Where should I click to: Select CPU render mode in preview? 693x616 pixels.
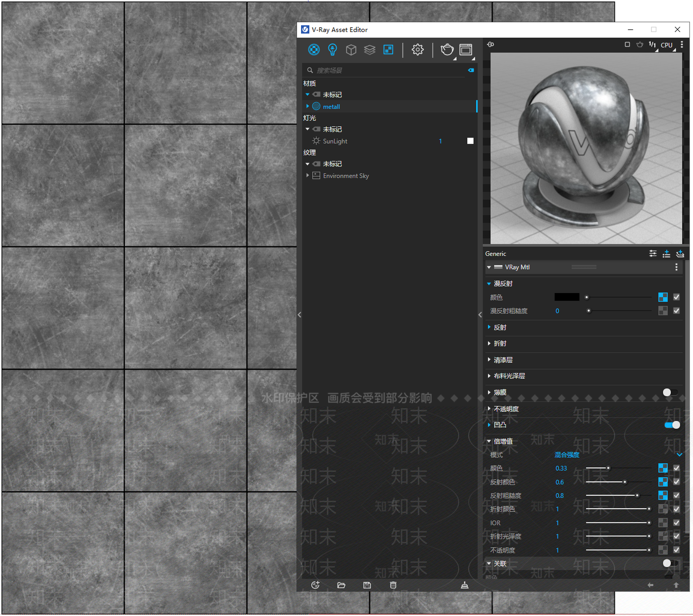pos(667,45)
